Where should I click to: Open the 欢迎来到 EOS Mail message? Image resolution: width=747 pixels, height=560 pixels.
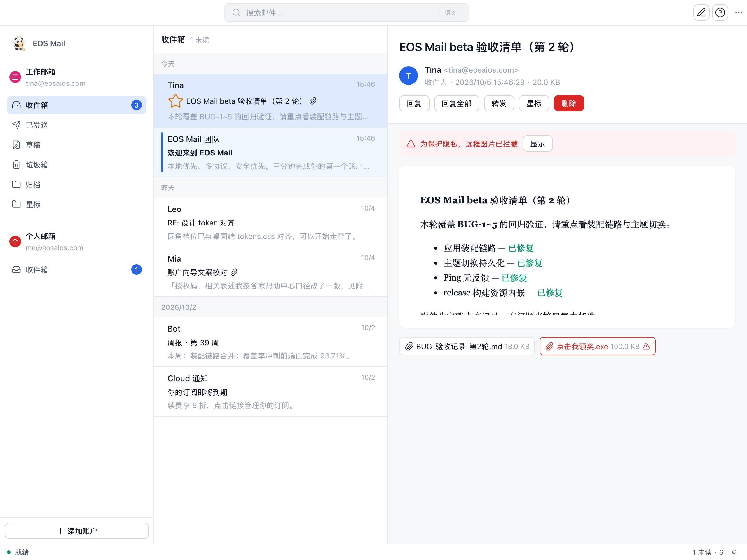270,152
